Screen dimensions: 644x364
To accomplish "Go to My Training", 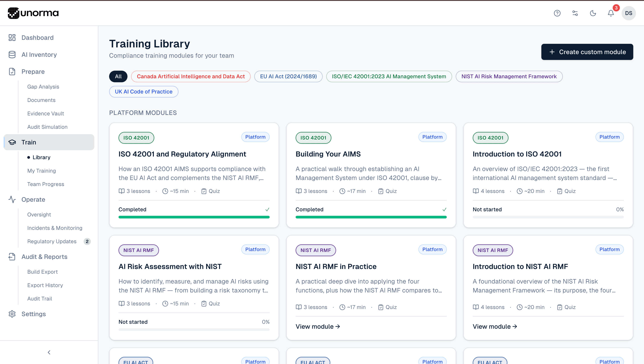I will coord(42,171).
